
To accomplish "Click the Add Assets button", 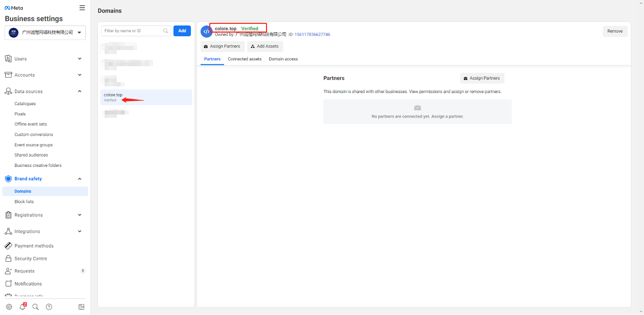I will click(x=265, y=47).
